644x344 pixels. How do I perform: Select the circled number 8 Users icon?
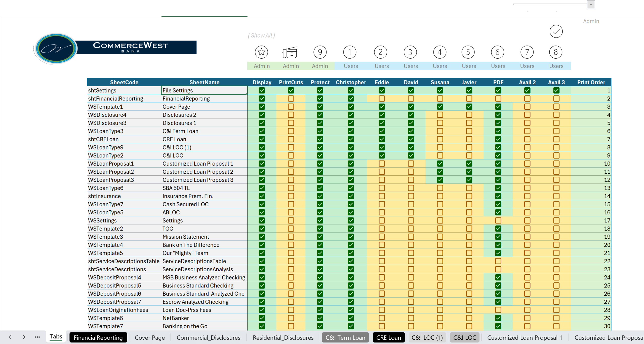click(556, 52)
